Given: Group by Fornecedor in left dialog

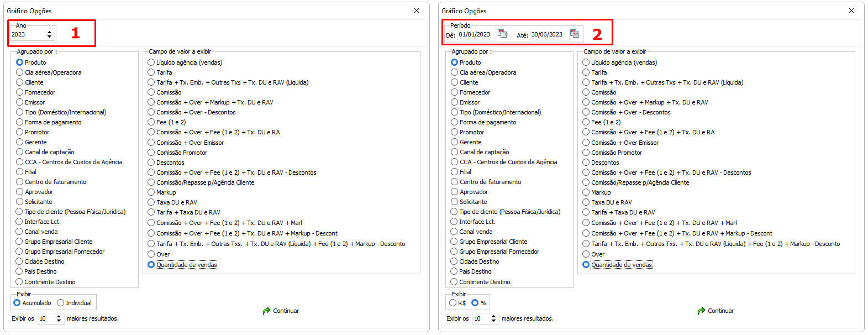Looking at the screenshot, I should click(x=36, y=92).
